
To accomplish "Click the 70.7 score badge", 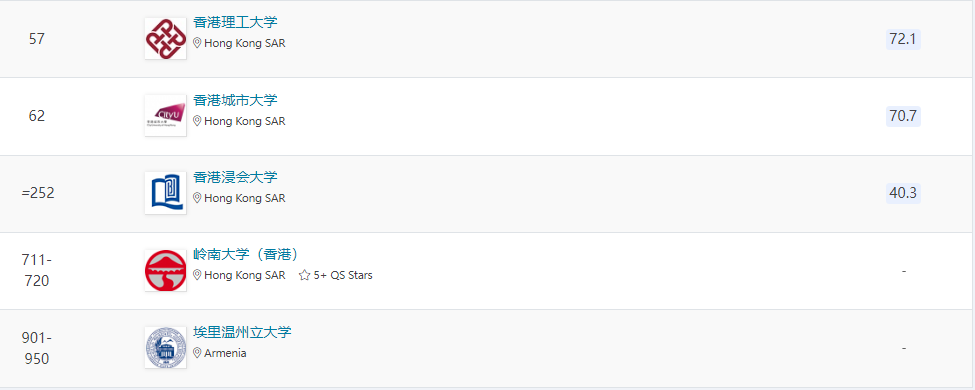I will pyautogui.click(x=903, y=116).
